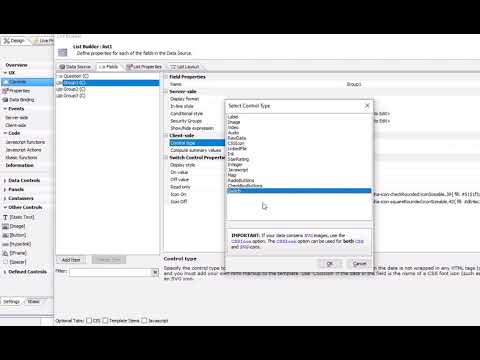Open Server-side events

(x=17, y=118)
